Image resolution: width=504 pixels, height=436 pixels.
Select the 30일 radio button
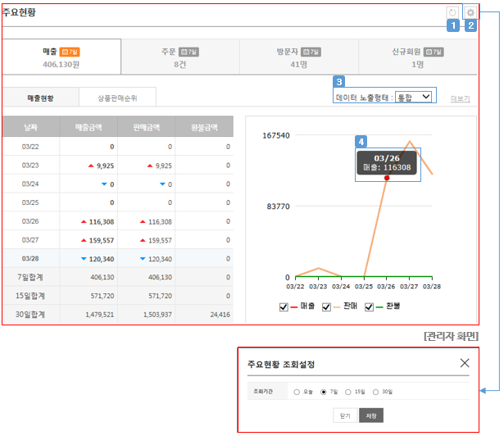pyautogui.click(x=375, y=392)
